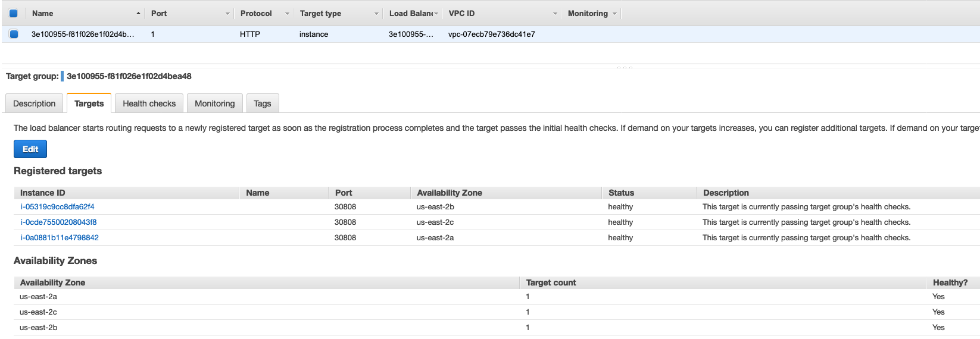
Task: Open the Health checks tab
Action: pyautogui.click(x=149, y=103)
